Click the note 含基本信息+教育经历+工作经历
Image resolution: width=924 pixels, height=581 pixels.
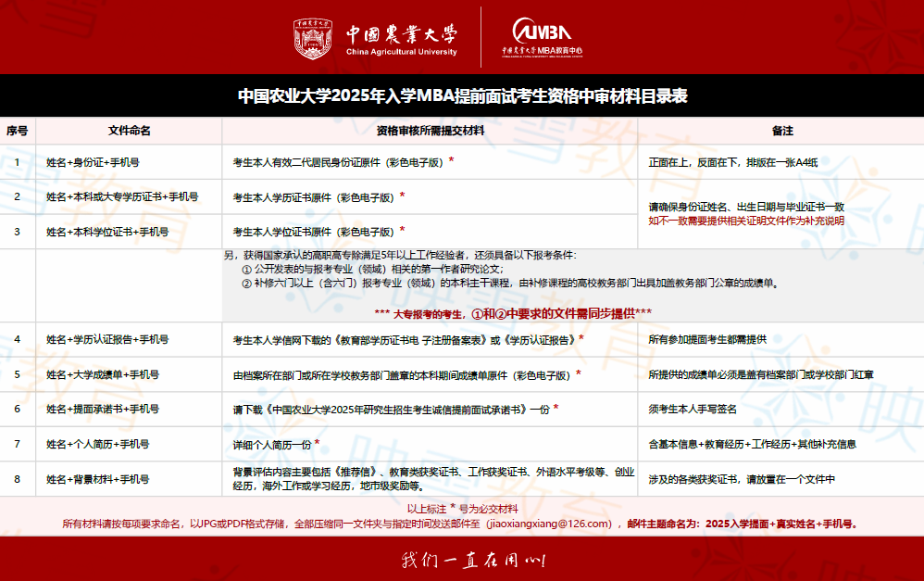pos(752,444)
